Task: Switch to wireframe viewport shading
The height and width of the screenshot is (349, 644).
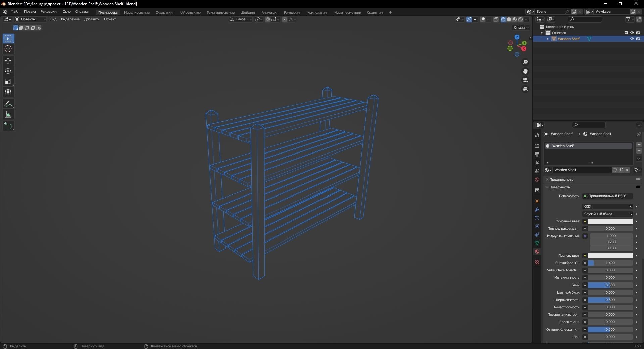Action: (x=503, y=19)
